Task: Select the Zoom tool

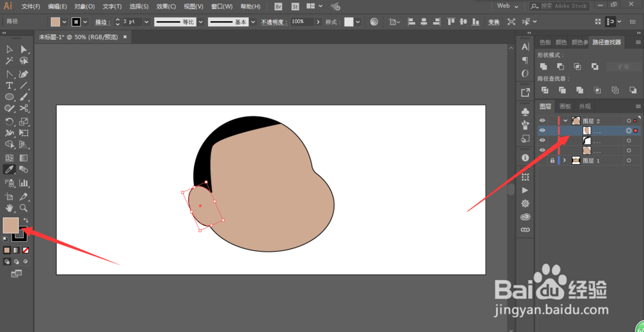Action: [24, 208]
